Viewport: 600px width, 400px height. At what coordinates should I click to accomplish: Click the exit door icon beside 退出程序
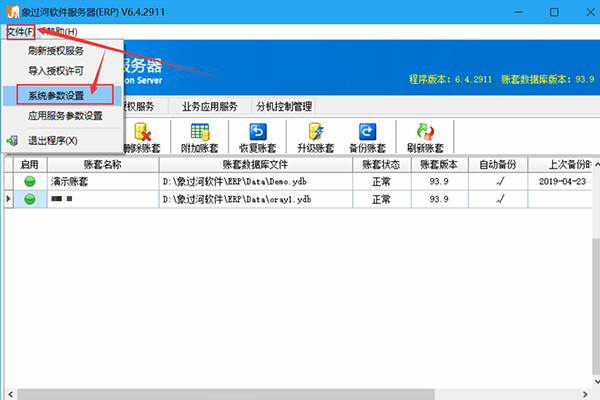point(12,140)
